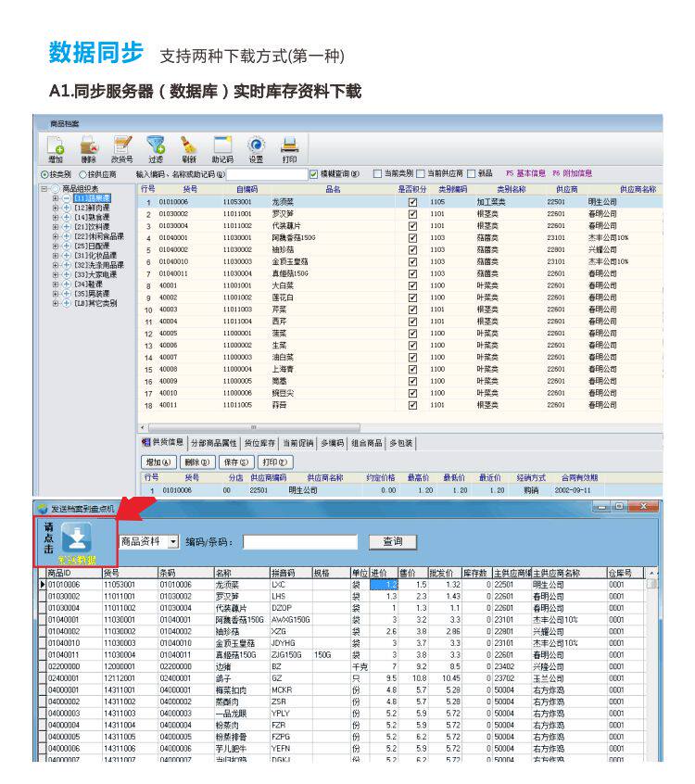Click the 删除 (delete) toolbar icon
This screenshot has width=695, height=784.
tap(89, 149)
